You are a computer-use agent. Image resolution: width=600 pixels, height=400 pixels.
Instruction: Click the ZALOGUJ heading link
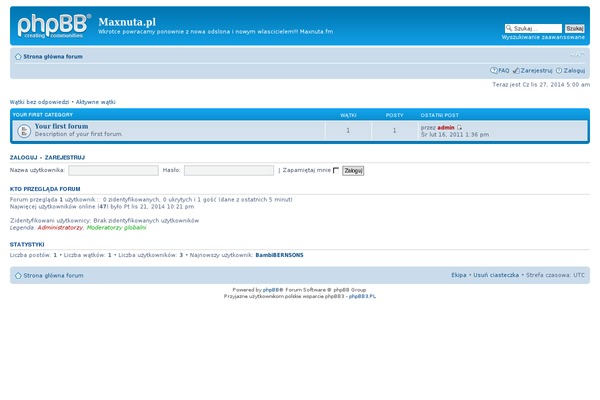point(23,157)
